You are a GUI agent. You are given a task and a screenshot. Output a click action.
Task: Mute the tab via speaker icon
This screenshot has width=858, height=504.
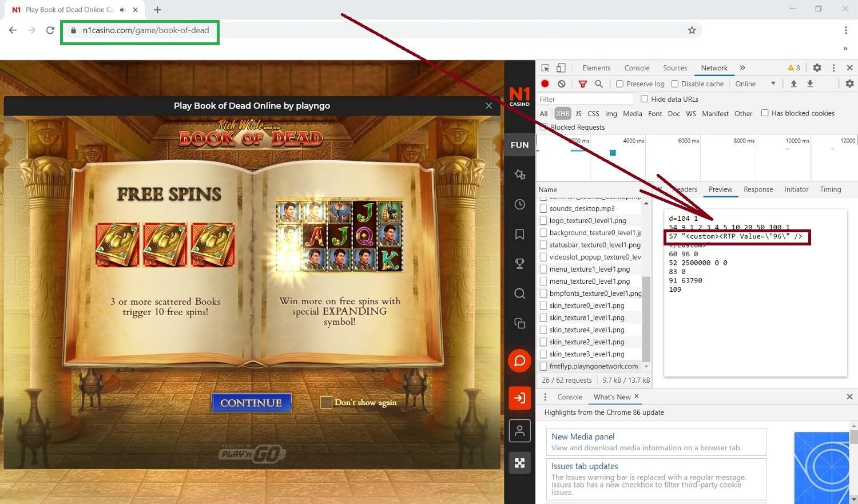tap(122, 10)
